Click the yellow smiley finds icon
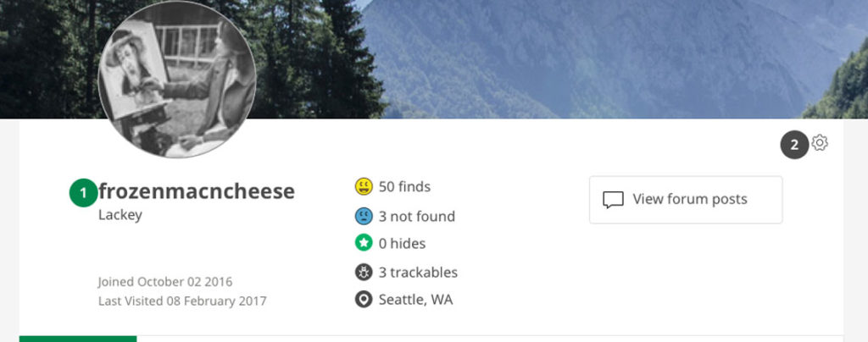 tap(364, 187)
